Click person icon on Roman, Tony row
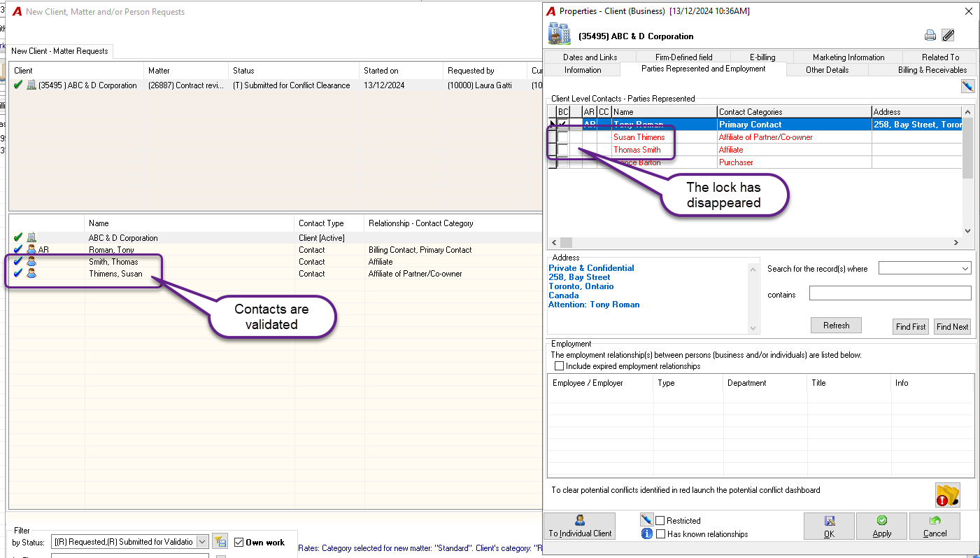This screenshot has width=980, height=558. [31, 250]
